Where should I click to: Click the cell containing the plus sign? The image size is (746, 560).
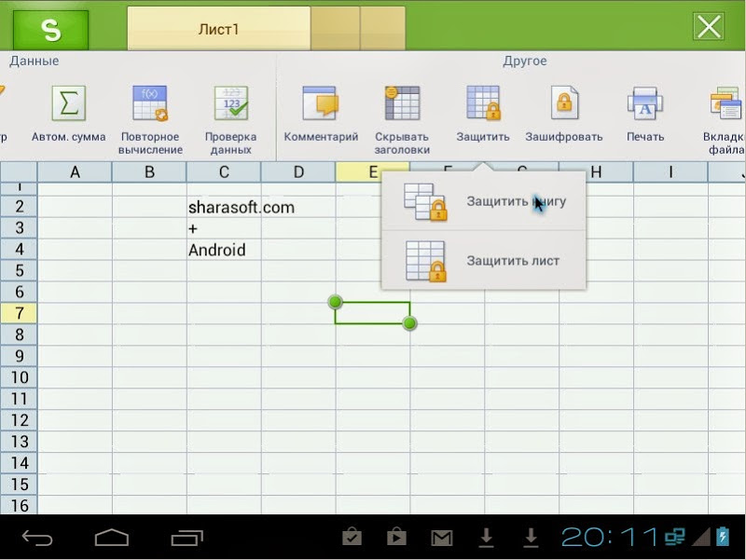pyautogui.click(x=224, y=228)
